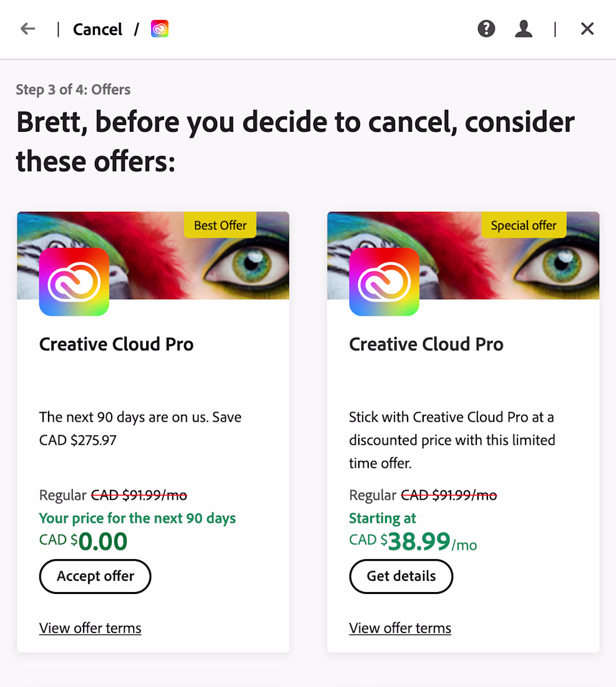Click the Cancel breadcrumb label
The image size is (616, 687).
coord(98,29)
